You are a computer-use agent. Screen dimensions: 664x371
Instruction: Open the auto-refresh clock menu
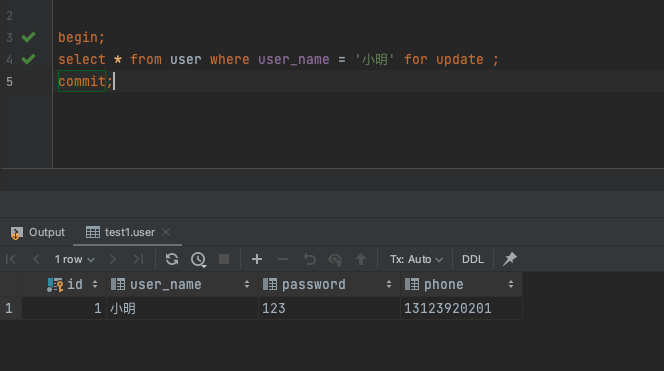198,259
